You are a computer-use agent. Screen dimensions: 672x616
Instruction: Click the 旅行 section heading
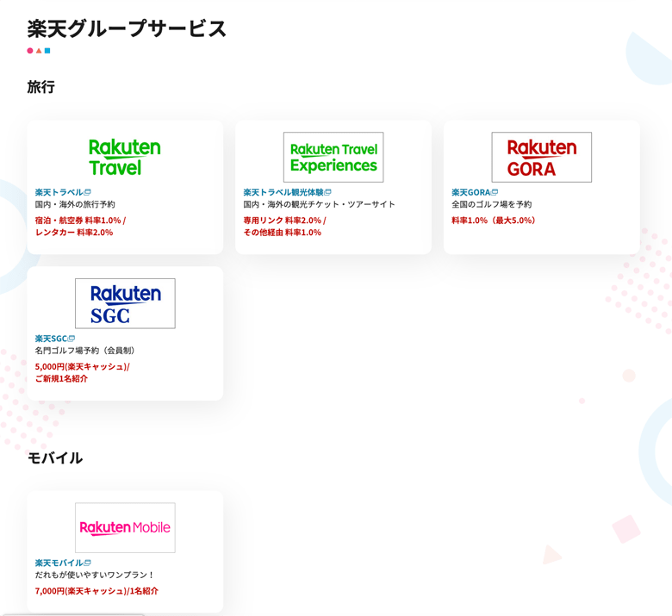pos(40,87)
